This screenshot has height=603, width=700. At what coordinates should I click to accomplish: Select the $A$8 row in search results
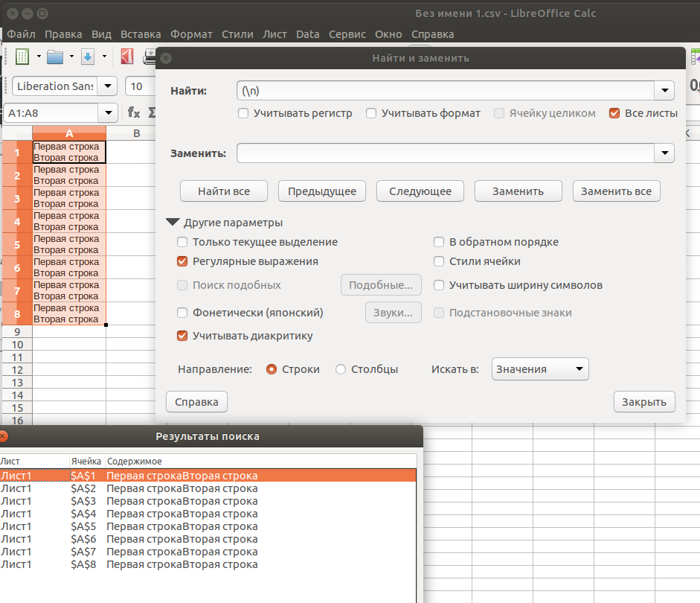208,564
